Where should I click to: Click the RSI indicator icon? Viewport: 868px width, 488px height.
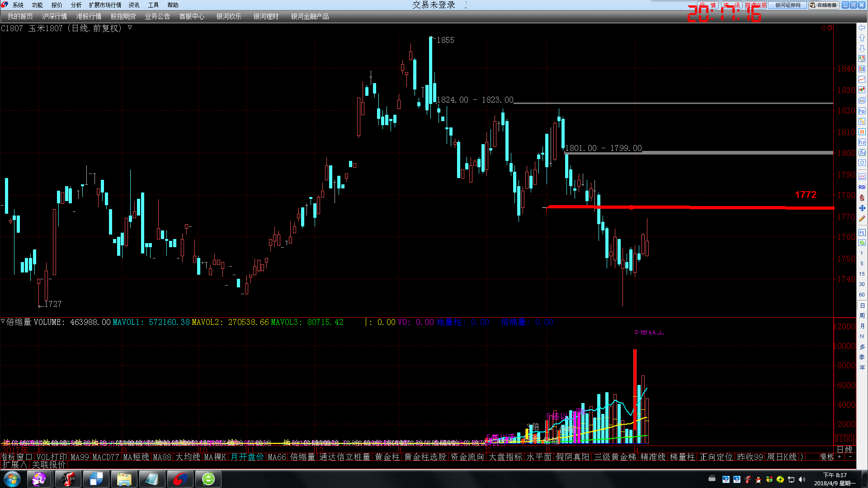click(862, 187)
